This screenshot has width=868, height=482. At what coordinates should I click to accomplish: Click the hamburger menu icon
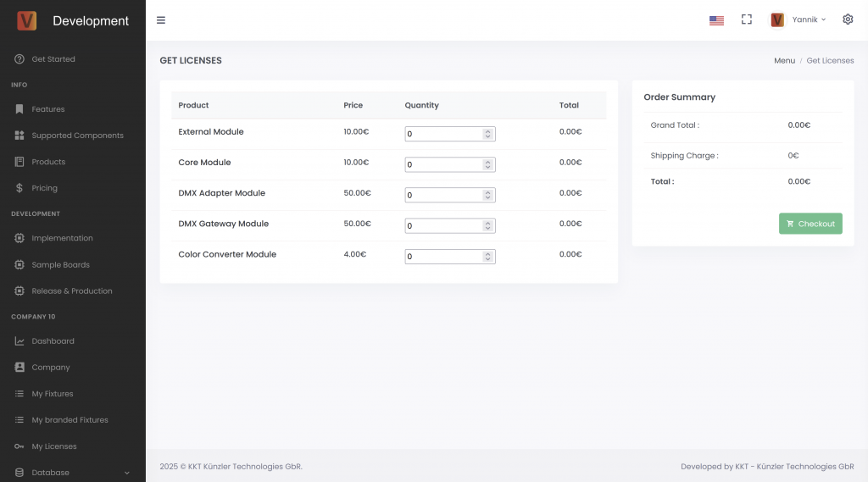click(x=161, y=20)
